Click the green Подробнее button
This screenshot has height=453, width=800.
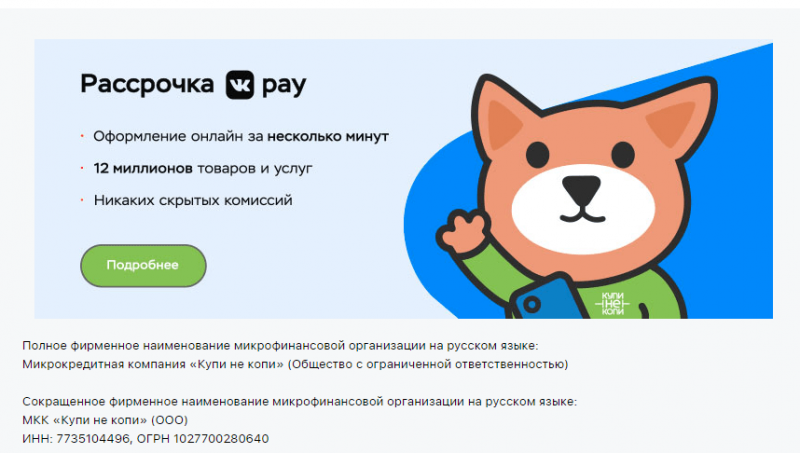tap(143, 265)
